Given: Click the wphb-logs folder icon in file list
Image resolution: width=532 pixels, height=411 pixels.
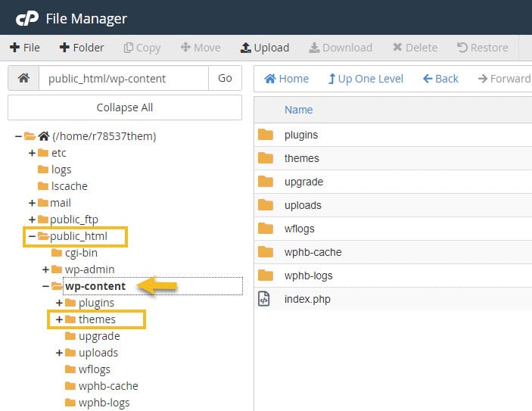Looking at the screenshot, I should pos(266,276).
